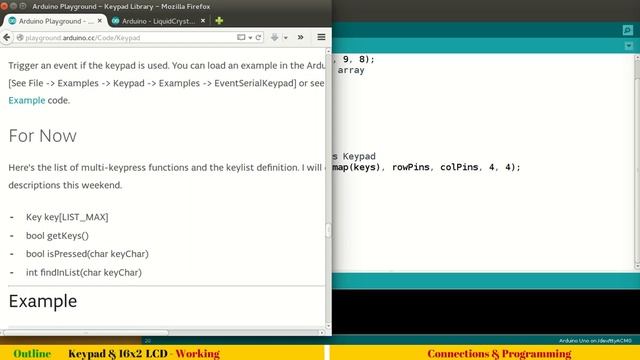Close the Arduino - LiquidCrystal tab
Screen dimensions: 640x360
[x=203, y=20]
